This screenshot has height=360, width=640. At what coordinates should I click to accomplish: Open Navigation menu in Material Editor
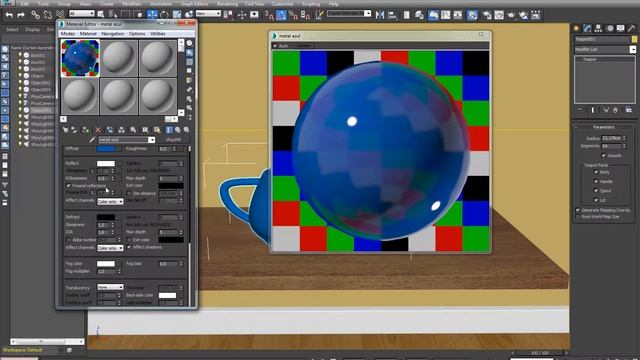coord(113,33)
